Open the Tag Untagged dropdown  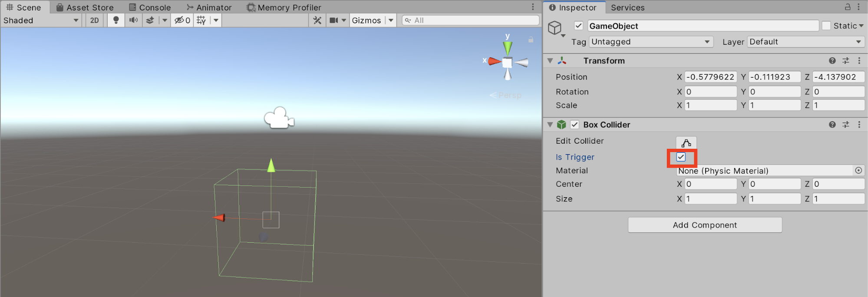click(x=650, y=42)
